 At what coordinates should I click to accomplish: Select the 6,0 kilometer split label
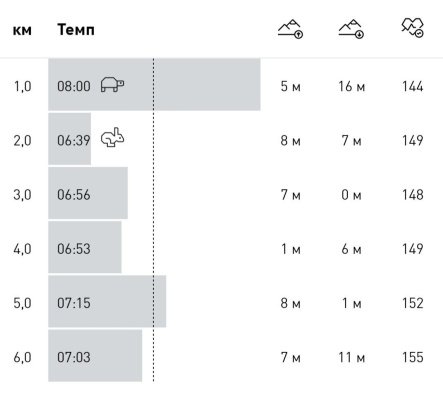click(22, 358)
